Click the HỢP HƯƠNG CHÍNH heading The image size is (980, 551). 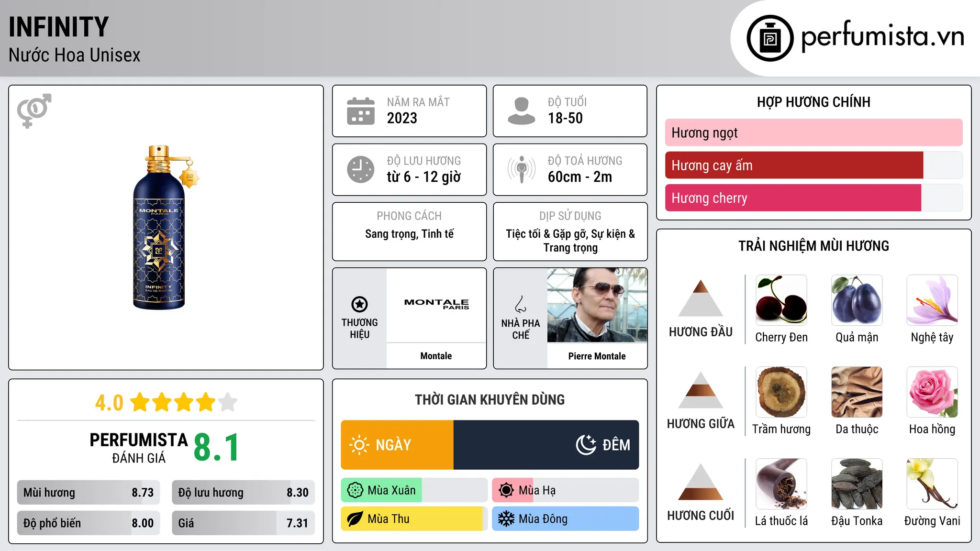coord(813,102)
